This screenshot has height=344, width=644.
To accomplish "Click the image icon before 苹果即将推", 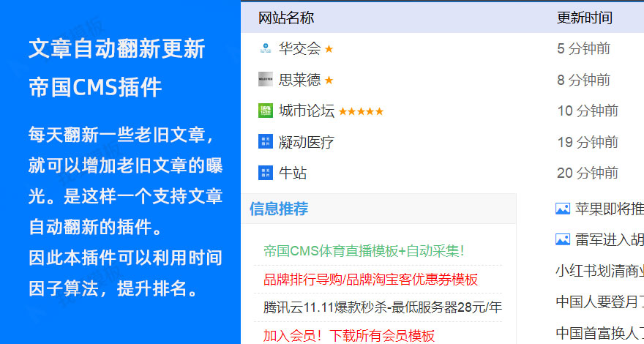I will point(563,209).
